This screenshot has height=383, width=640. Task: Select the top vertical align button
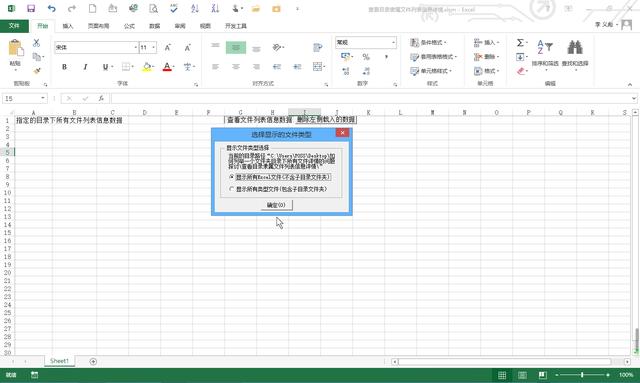point(216,45)
